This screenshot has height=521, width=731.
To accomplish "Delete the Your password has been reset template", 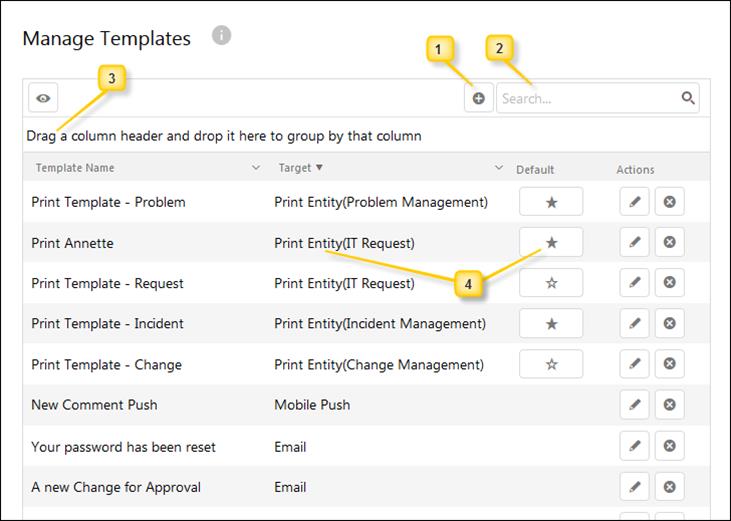I will tap(669, 446).
